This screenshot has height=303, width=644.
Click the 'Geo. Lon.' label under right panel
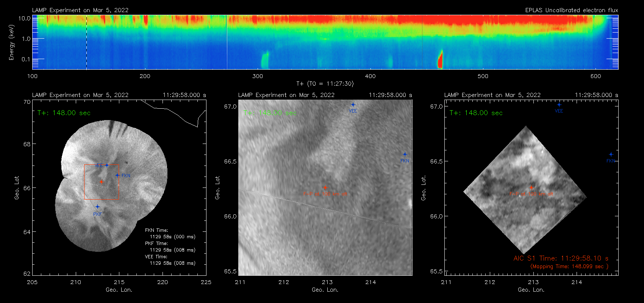pos(531,290)
